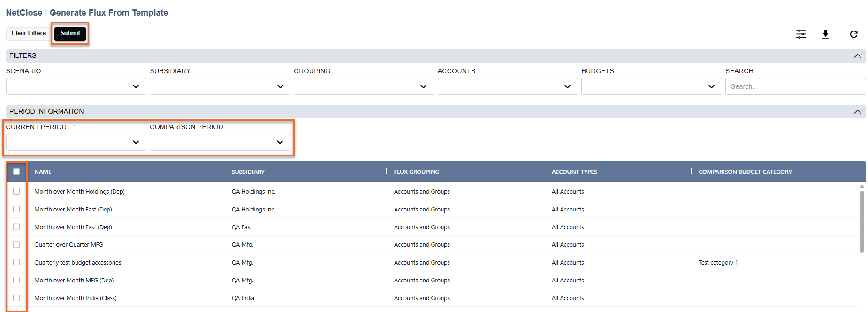Click the refresh icon
868x312 pixels.
pyautogui.click(x=853, y=34)
